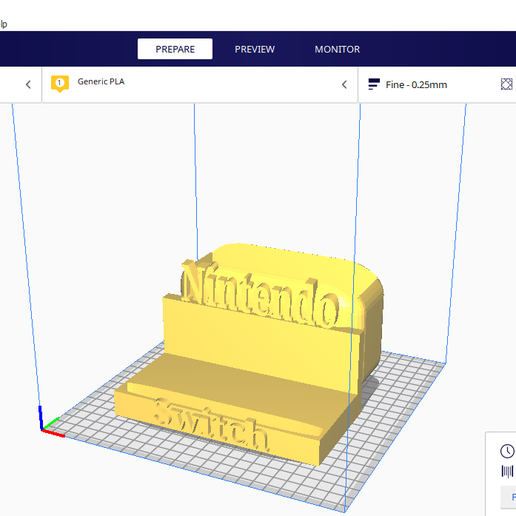The image size is (516, 516).
Task: Open the Generic PLA material selector
Action: [x=200, y=85]
